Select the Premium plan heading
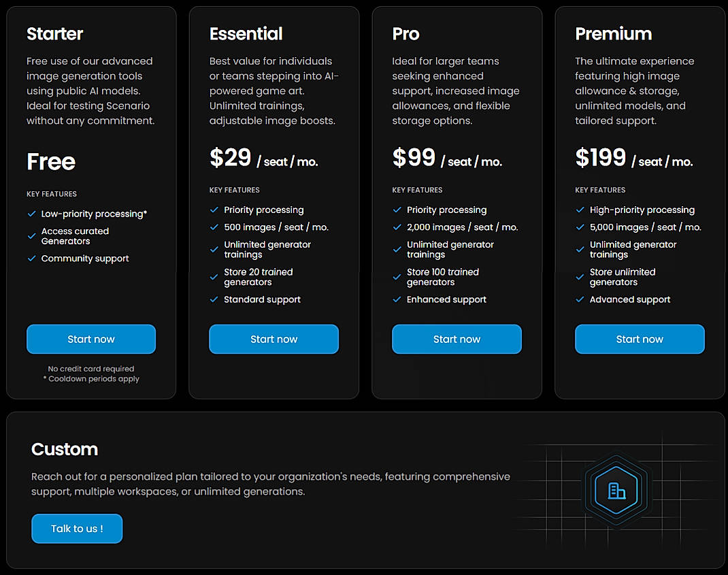The image size is (728, 575). [614, 33]
